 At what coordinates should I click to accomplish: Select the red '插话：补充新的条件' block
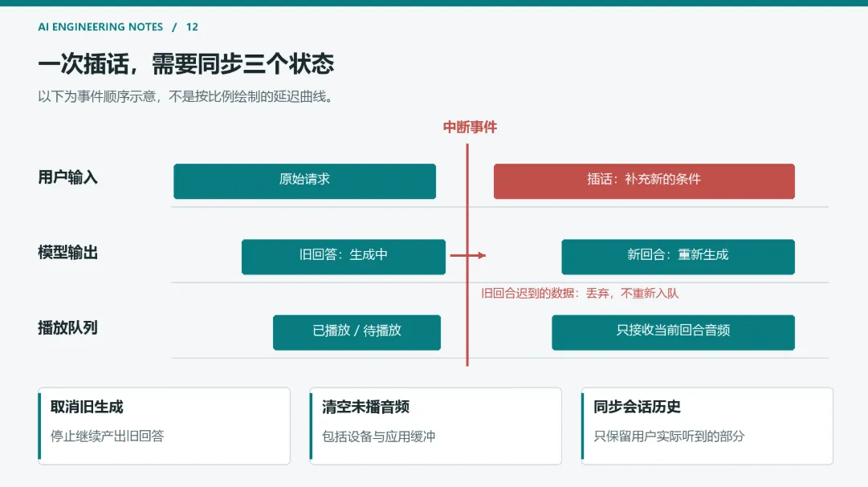644,181
